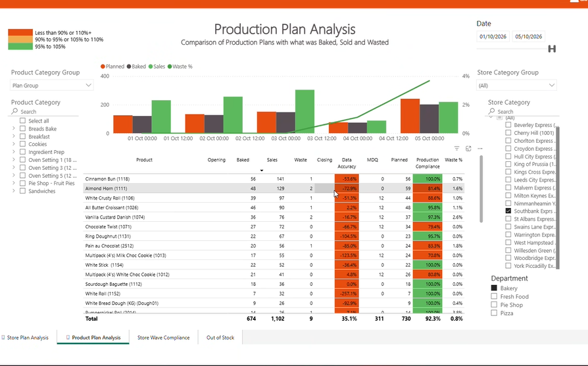This screenshot has height=366, width=588.
Task: Check the York Piccadilly store
Action: [x=508, y=265]
